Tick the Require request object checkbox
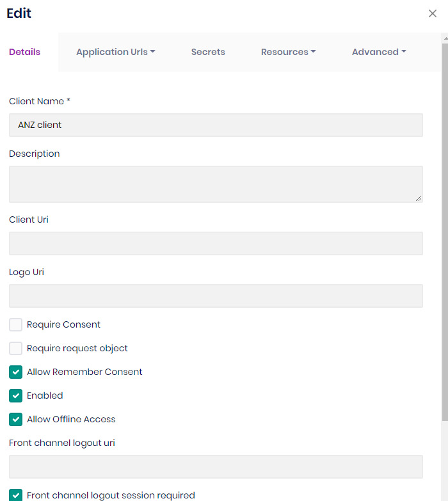 [x=16, y=349]
